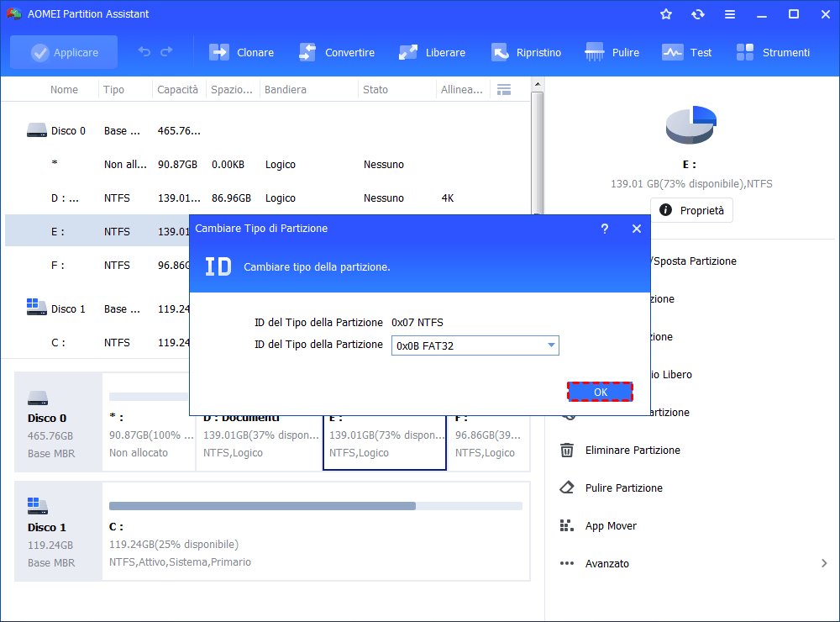This screenshot has height=622, width=840.
Task: Click the trash icon for Eliminare Partizione
Action: pyautogui.click(x=567, y=450)
